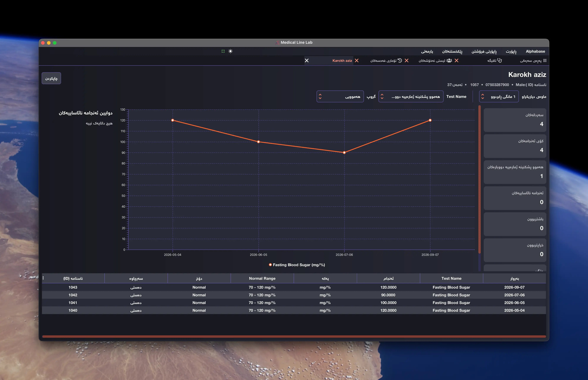Switch to the پەڕەی سەرەکی home tab
Viewport: 588px width, 380px height.
533,60
